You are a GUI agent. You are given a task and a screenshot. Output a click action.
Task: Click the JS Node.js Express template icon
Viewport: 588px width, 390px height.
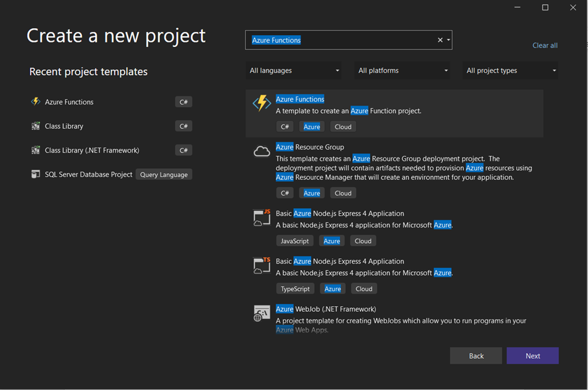261,217
